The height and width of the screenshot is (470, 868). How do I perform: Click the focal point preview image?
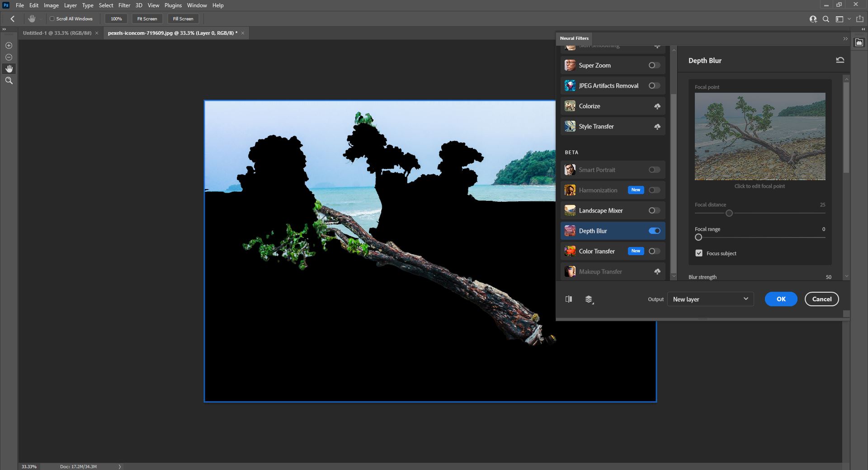pyautogui.click(x=759, y=136)
